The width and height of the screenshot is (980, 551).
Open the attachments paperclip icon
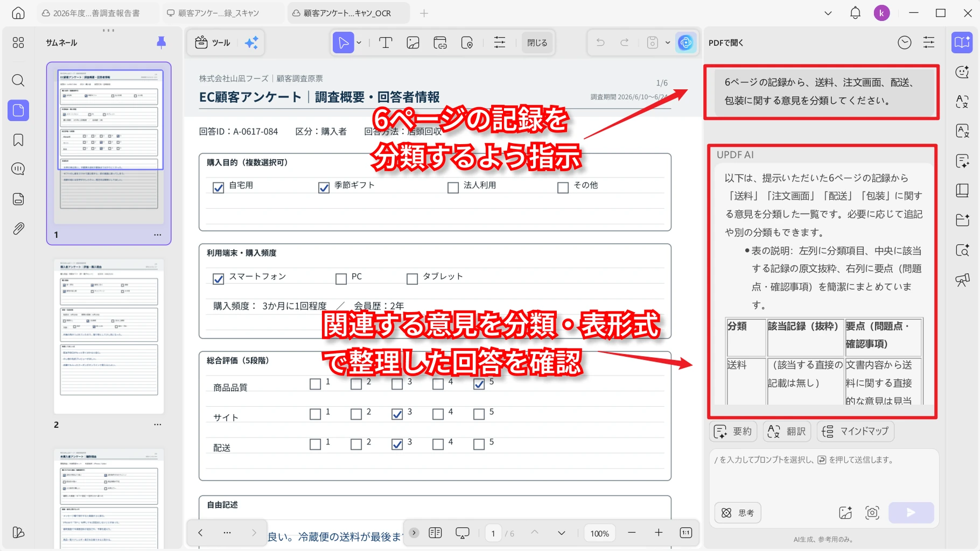(x=18, y=229)
